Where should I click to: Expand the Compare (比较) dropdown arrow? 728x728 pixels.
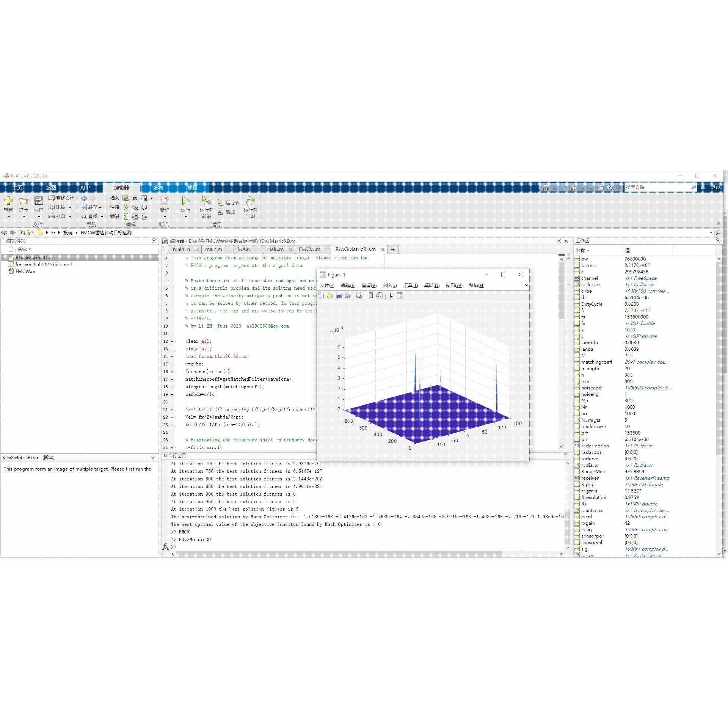click(70, 207)
